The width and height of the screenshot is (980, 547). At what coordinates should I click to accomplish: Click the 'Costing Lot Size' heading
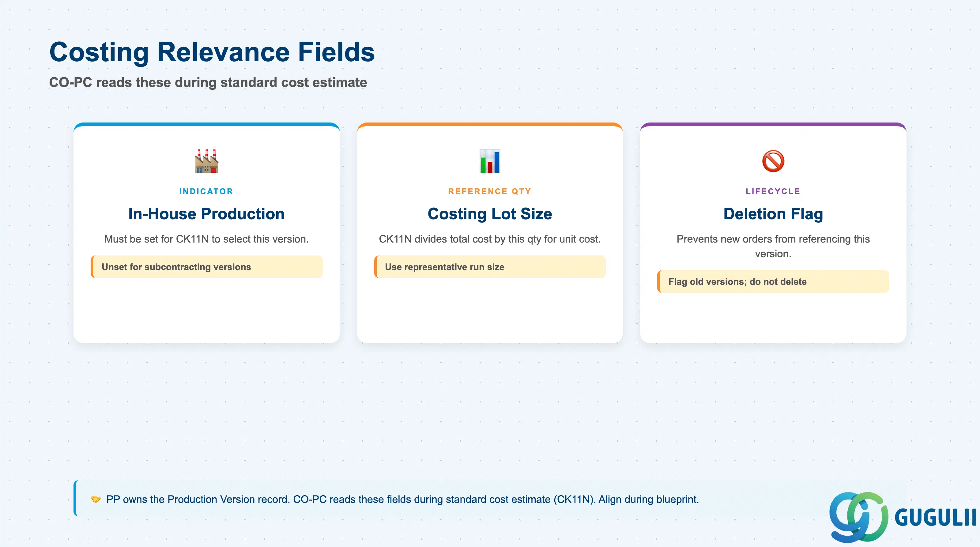click(x=490, y=214)
